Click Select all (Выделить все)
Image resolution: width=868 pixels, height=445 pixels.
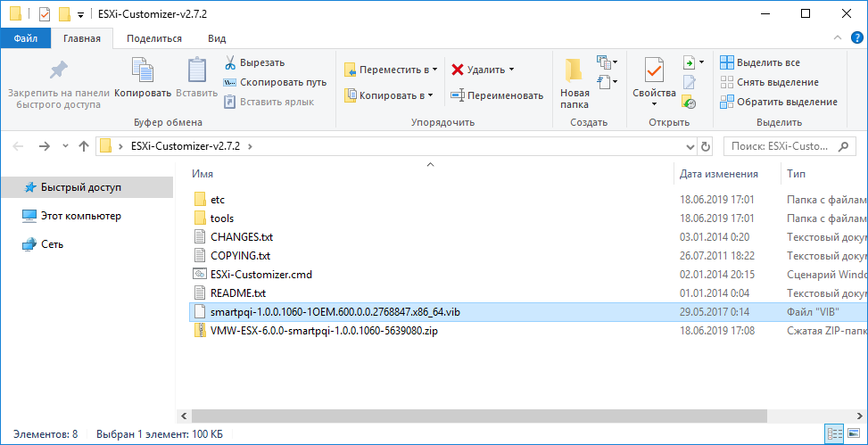[x=760, y=62]
